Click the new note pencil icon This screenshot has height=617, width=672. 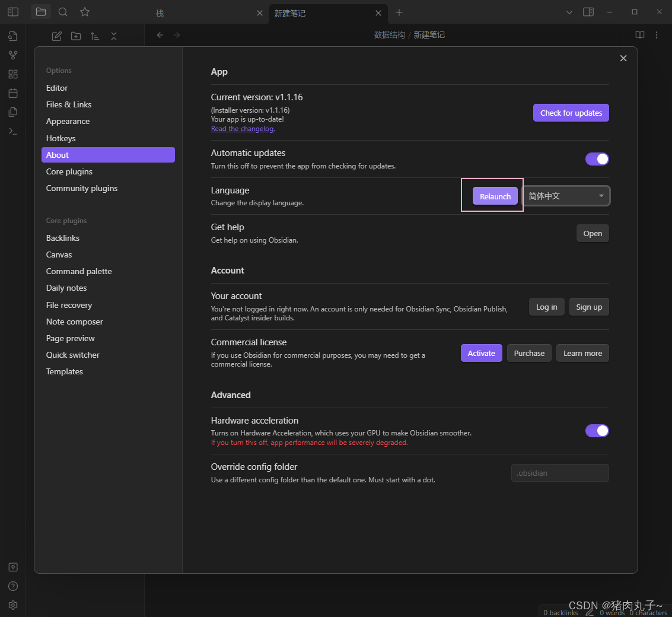[56, 36]
